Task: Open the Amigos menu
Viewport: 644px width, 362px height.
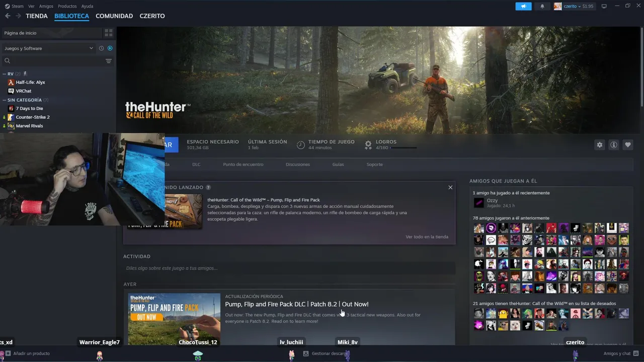Action: click(46, 6)
